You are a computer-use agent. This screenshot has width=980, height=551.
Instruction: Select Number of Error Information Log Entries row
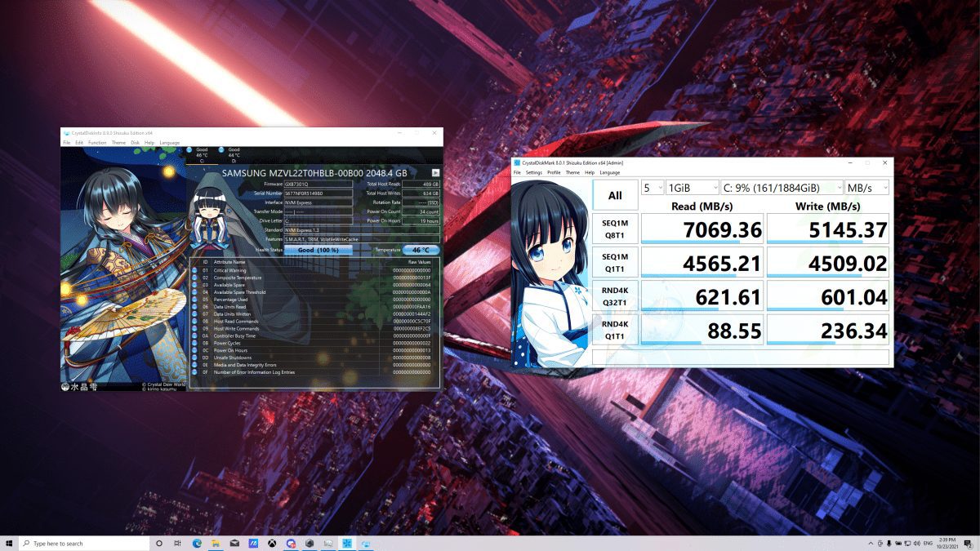(314, 372)
